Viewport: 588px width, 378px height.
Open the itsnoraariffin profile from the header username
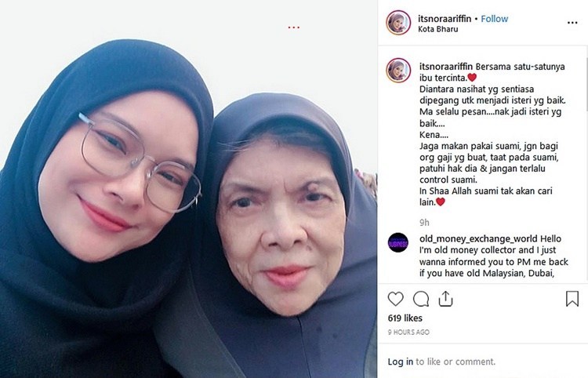pos(445,19)
